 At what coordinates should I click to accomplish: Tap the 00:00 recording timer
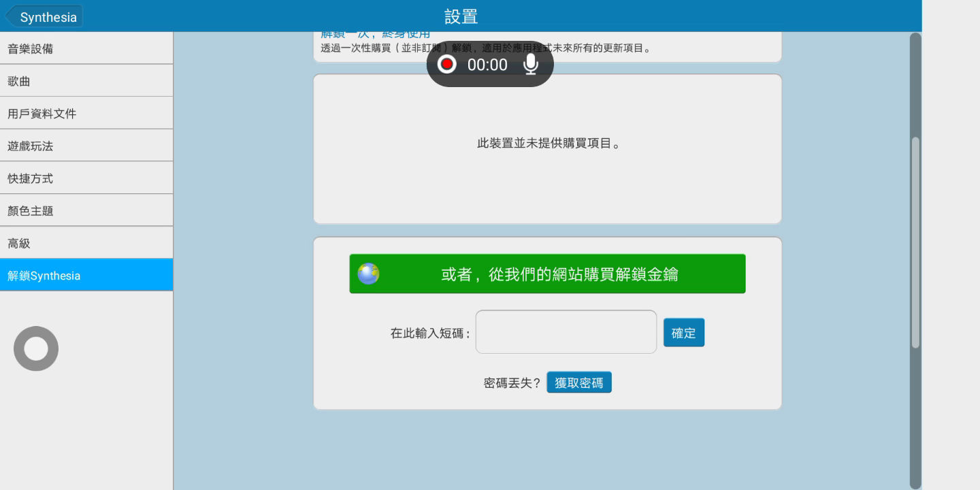[x=487, y=65]
